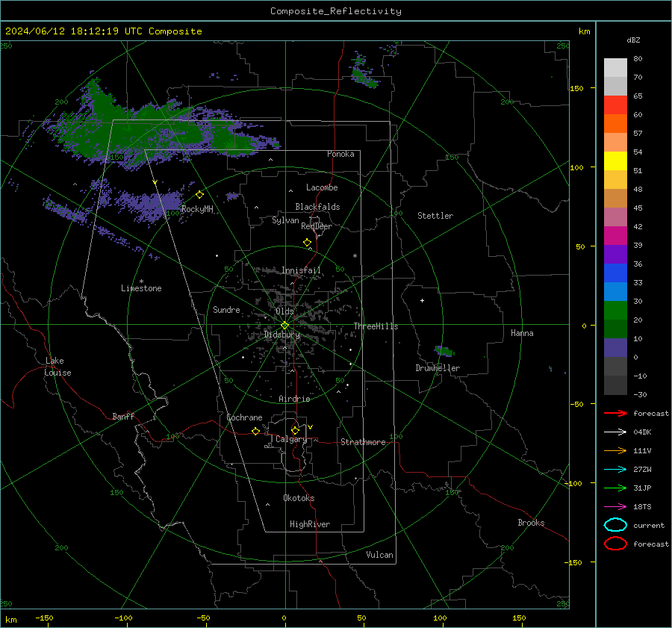Click the yellow diamond marker below RedDeer
Screen dimensions: 672x628
pyautogui.click(x=307, y=243)
